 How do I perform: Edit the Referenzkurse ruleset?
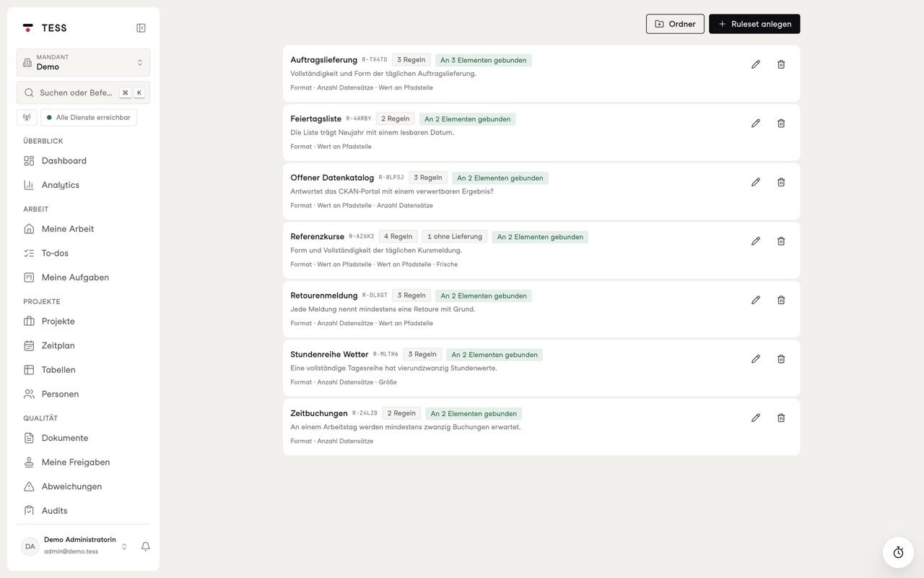(x=756, y=241)
